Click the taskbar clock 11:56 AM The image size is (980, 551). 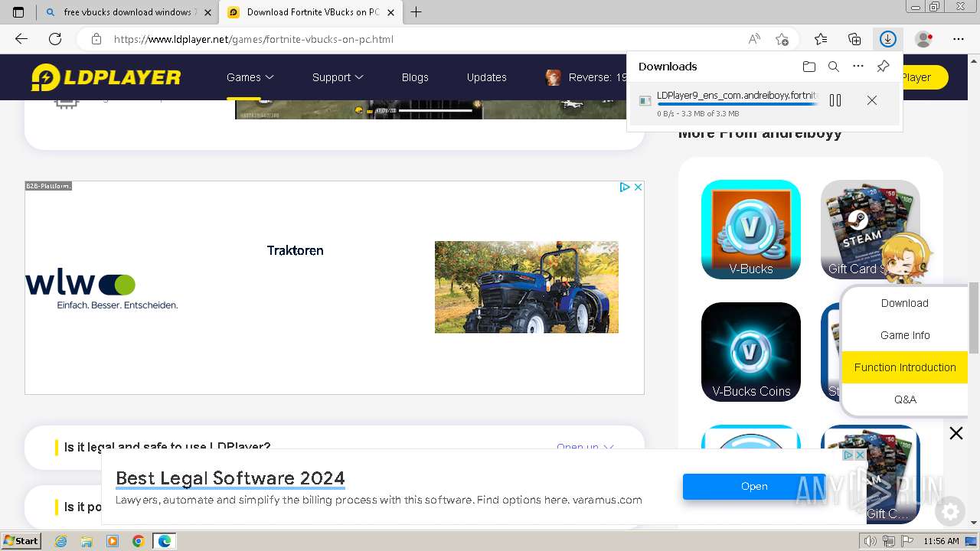941,541
